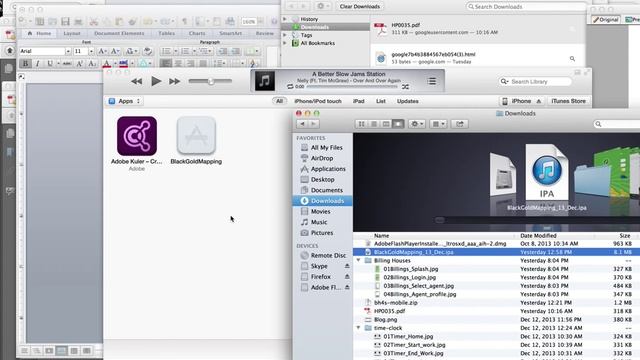Toggle repeat in the iTunes now-playing display
Viewport: 640px width, 360px height.
pos(290,87)
